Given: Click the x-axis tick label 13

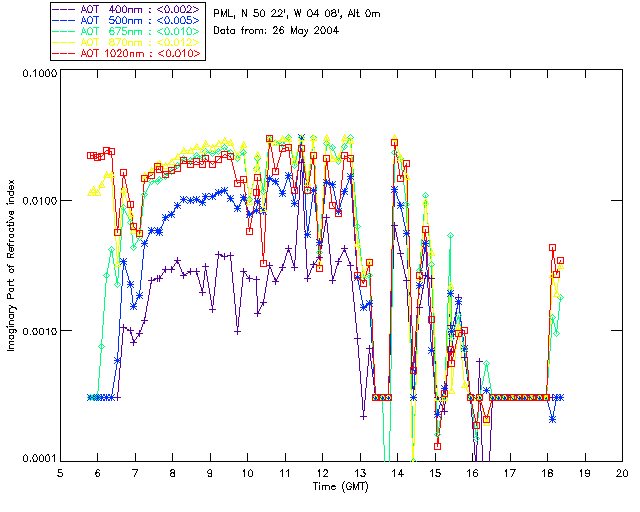Looking at the screenshot, I should [x=360, y=473].
